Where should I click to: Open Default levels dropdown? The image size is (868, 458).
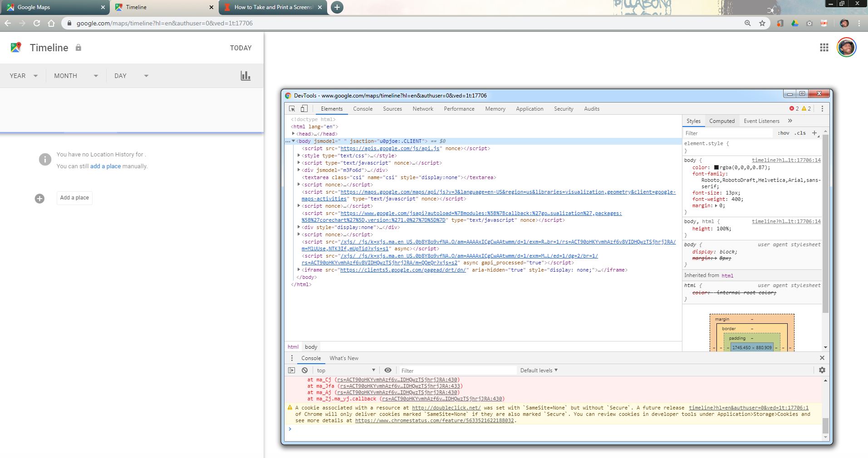[x=539, y=370]
